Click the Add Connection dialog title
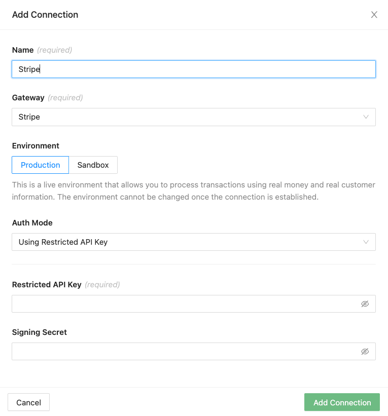The height and width of the screenshot is (416, 388). (45, 15)
